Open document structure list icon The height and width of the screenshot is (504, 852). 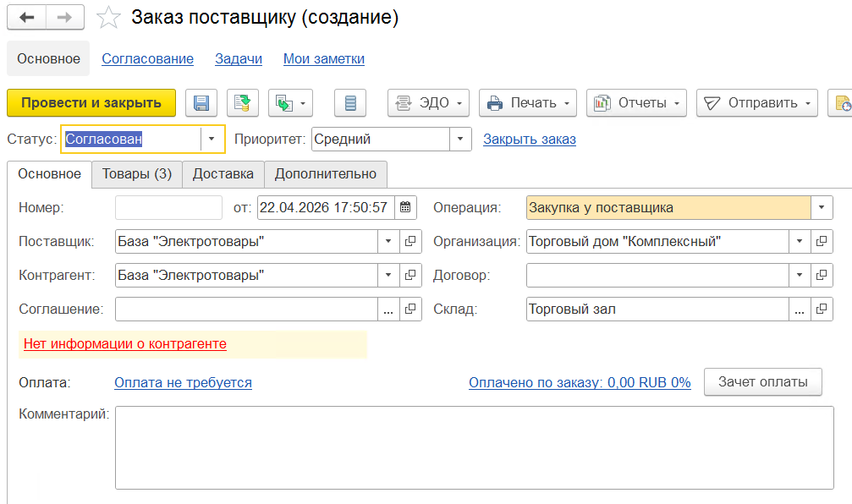(x=350, y=102)
